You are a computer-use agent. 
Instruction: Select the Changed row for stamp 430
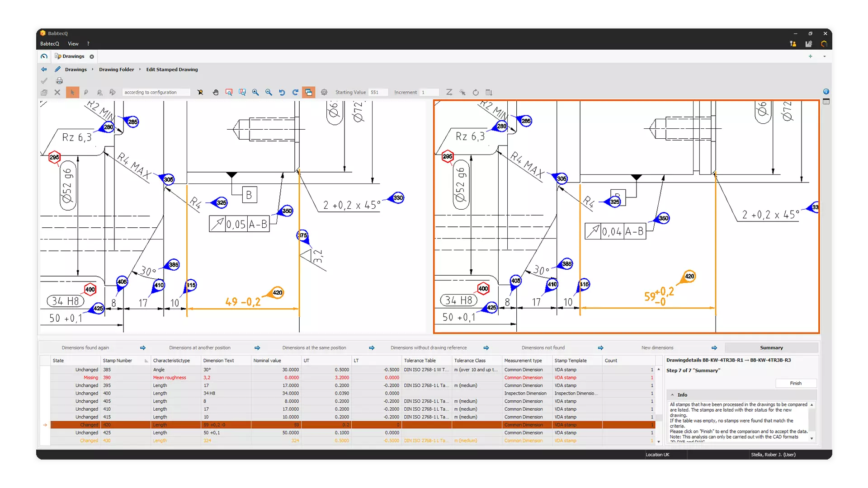[353, 441]
